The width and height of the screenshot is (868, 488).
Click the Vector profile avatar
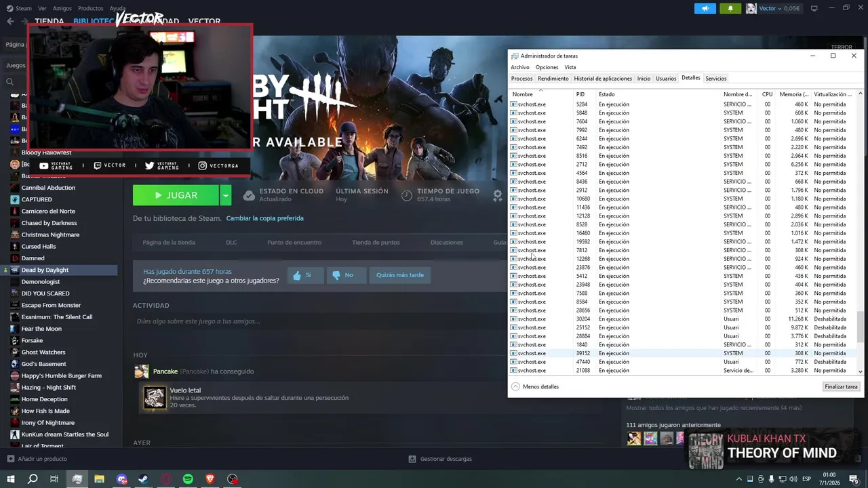coord(751,8)
